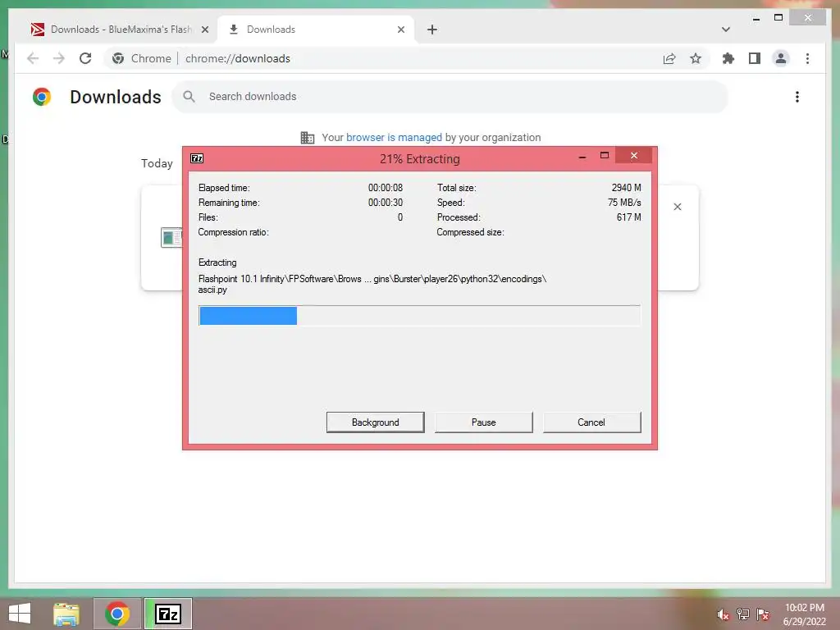
Task: Click the Chrome taskbar icon
Action: click(x=117, y=614)
